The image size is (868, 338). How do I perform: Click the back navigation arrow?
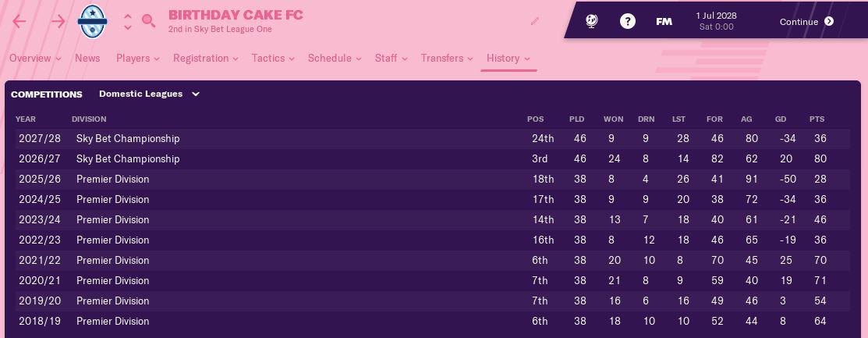[19, 22]
